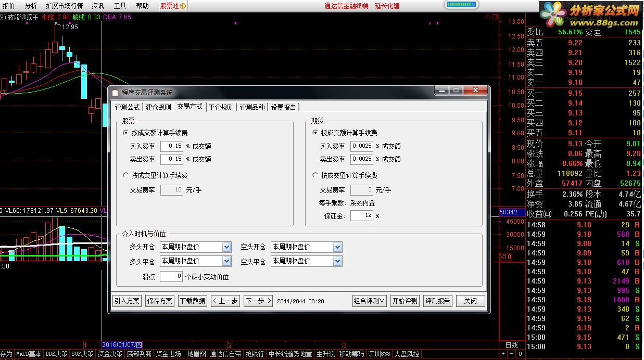Select the MACD基本 indicator tab

coord(29,354)
